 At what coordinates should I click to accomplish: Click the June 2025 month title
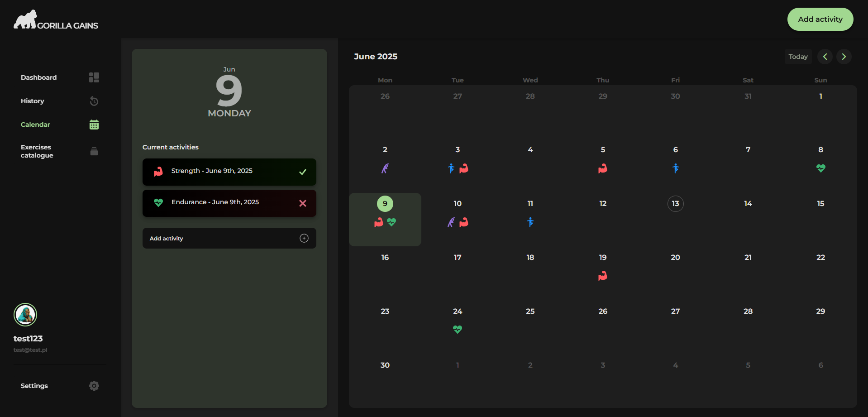pos(376,57)
